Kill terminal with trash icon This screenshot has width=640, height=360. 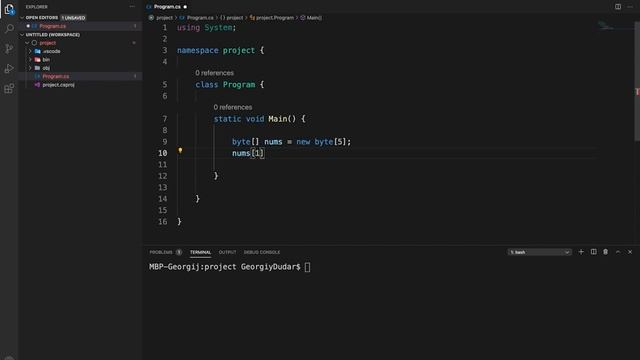605,252
